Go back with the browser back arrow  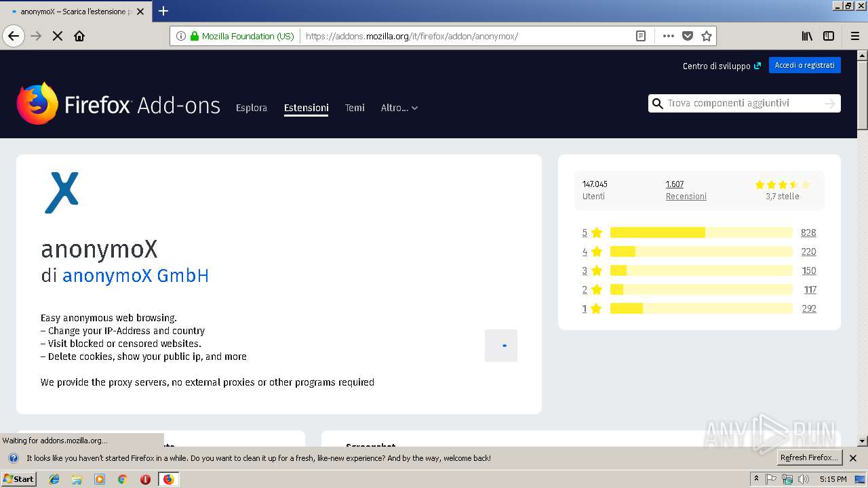14,36
